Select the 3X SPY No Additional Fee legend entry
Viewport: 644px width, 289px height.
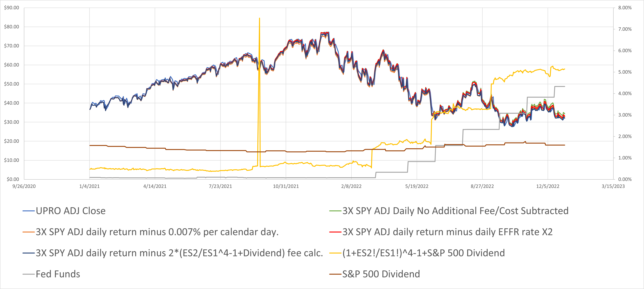pyautogui.click(x=455, y=211)
